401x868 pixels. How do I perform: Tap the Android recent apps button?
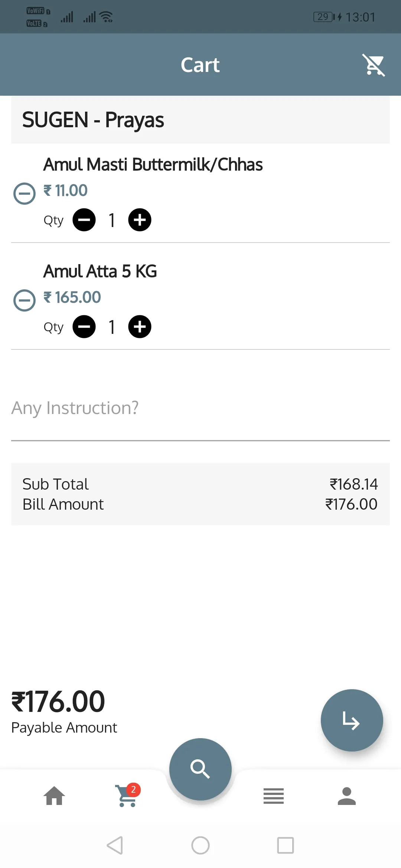286,845
